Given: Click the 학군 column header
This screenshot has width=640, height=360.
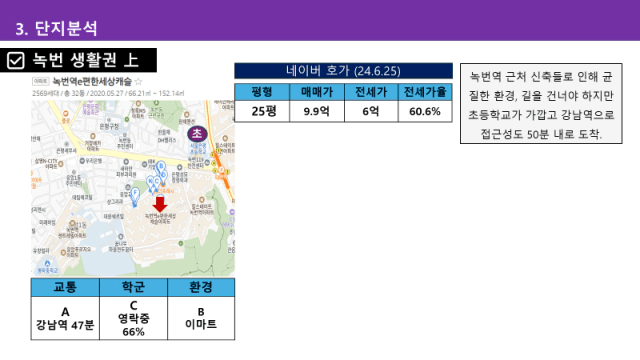Looking at the screenshot, I should 133,287.
